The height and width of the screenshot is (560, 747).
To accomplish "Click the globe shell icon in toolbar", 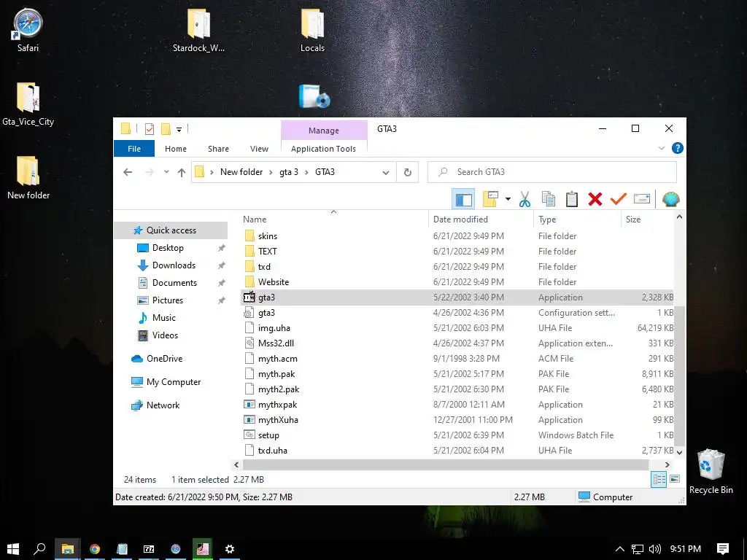I will click(x=671, y=199).
